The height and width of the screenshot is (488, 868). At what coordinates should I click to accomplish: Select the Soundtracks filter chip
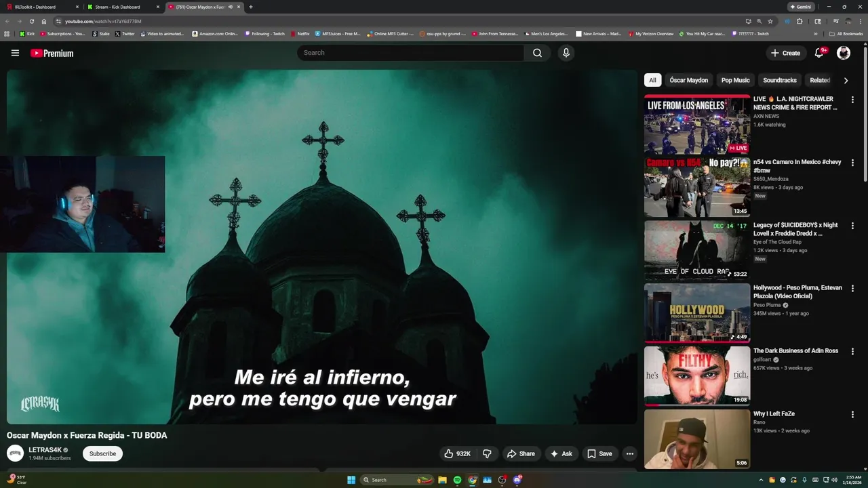tap(780, 80)
